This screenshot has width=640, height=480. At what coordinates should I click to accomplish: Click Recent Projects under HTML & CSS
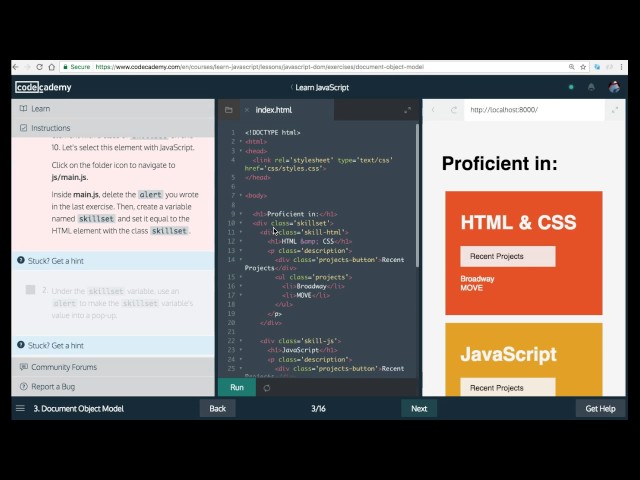pos(508,256)
